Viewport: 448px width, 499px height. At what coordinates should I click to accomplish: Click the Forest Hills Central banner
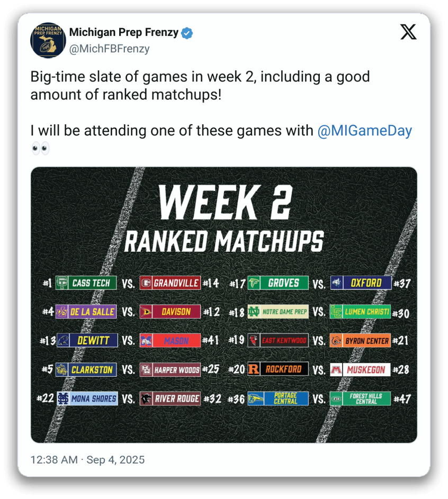pyautogui.click(x=361, y=398)
